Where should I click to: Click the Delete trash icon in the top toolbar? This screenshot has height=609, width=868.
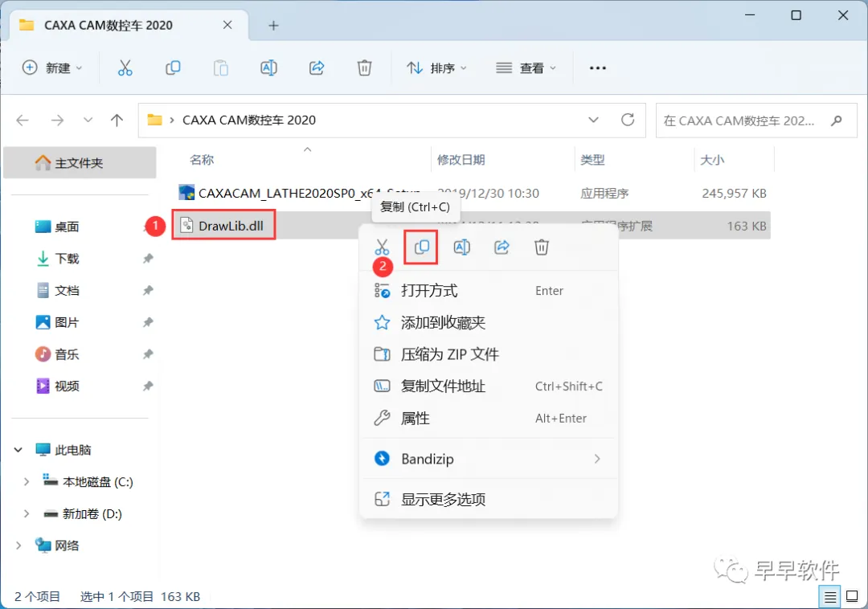tap(364, 68)
